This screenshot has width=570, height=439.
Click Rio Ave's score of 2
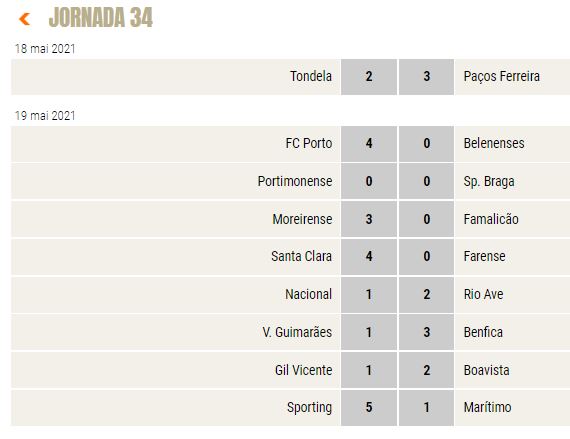pyautogui.click(x=427, y=294)
